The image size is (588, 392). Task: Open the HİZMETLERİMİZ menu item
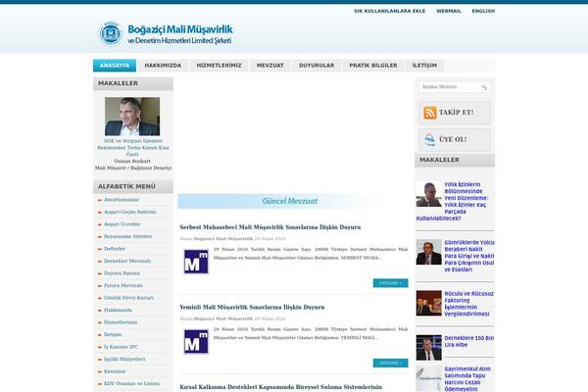point(219,66)
